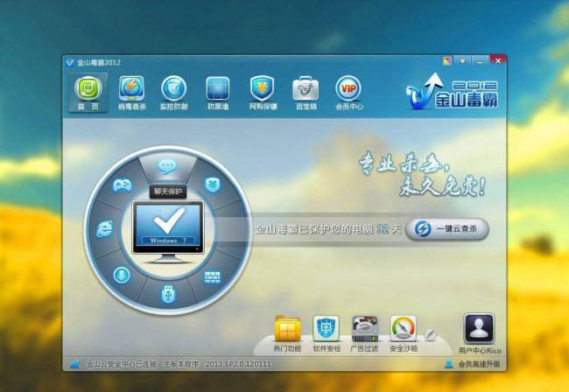Select the 防黑墙 firewall tab
Image resolution: width=569 pixels, height=392 pixels.
pos(218,93)
